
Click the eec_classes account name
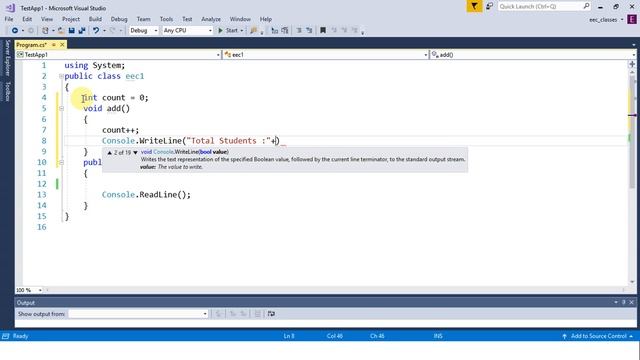point(603,20)
